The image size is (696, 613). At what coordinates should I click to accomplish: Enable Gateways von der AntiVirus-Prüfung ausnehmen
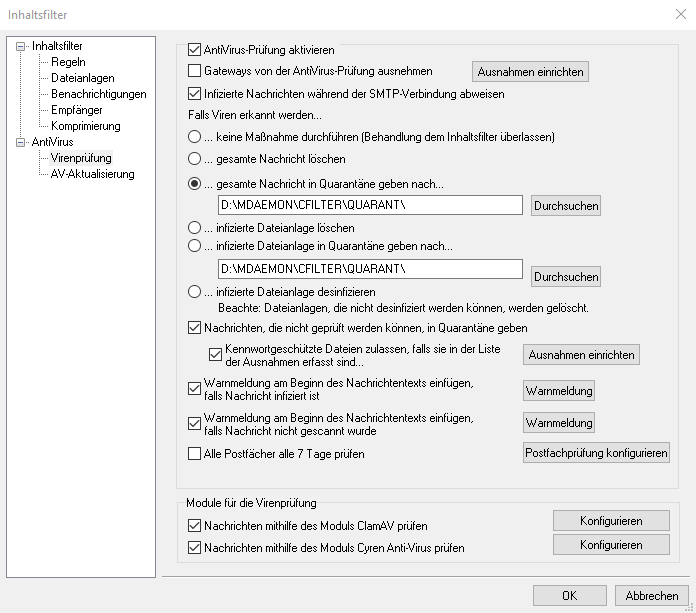pyautogui.click(x=195, y=71)
